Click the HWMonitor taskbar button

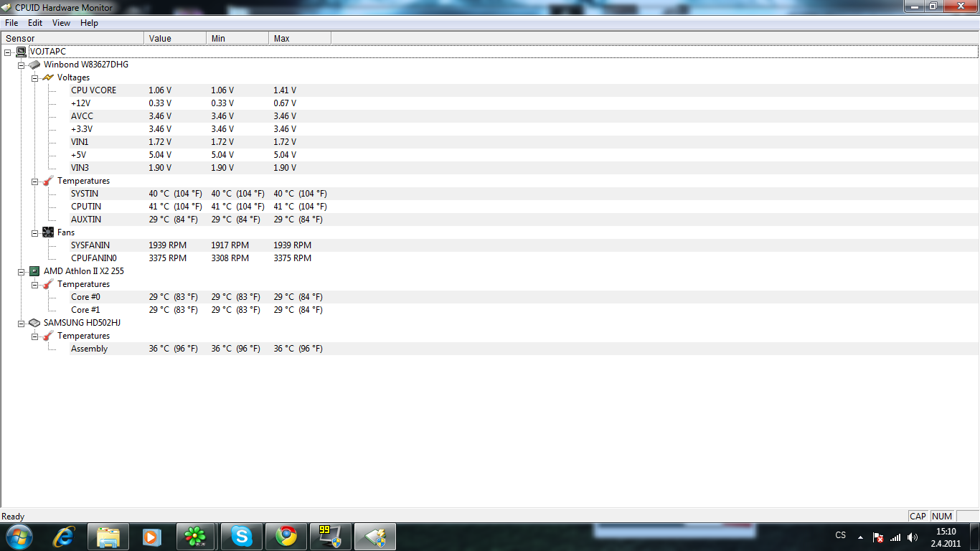[375, 537]
